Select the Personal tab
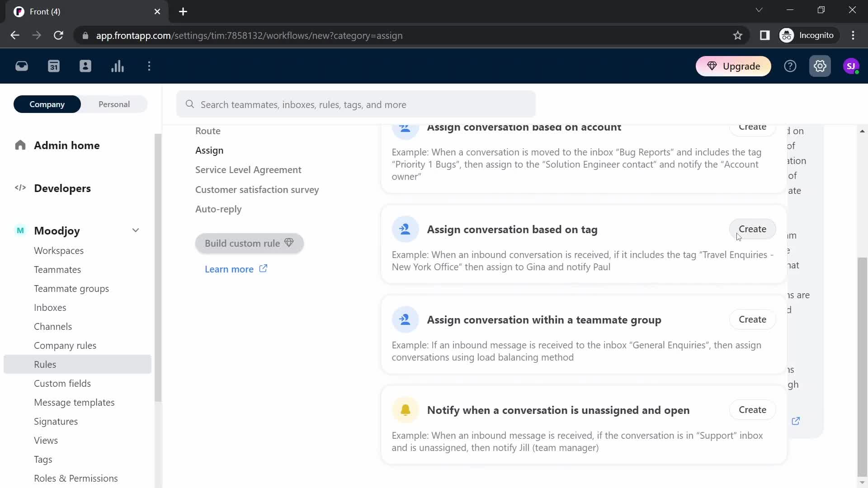The image size is (868, 488). (114, 104)
